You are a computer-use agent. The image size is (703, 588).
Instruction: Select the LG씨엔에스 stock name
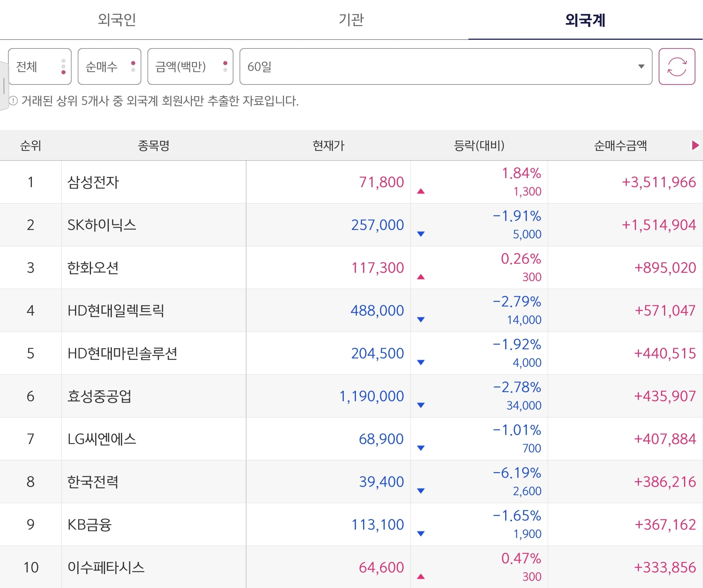pyautogui.click(x=102, y=439)
